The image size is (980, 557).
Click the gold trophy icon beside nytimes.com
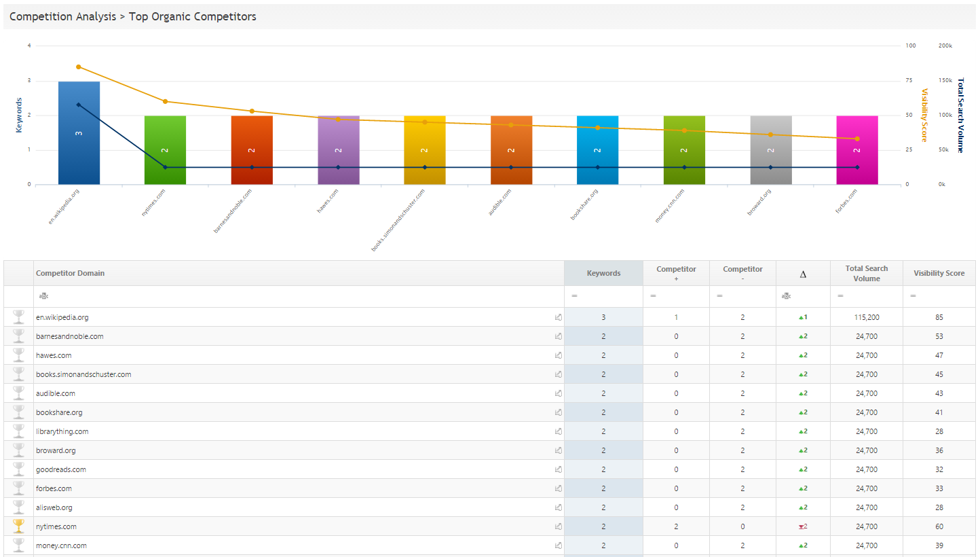(x=18, y=526)
